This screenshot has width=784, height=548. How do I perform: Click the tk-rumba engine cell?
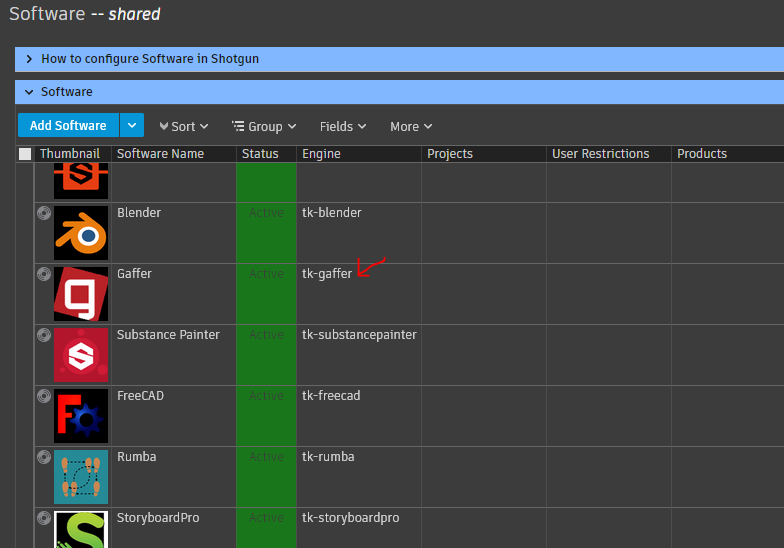(x=359, y=477)
